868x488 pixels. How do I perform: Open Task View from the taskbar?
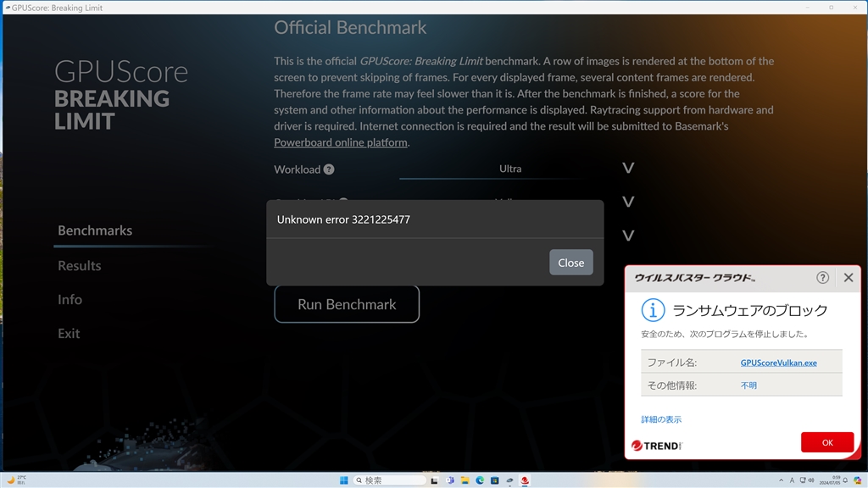click(x=435, y=480)
